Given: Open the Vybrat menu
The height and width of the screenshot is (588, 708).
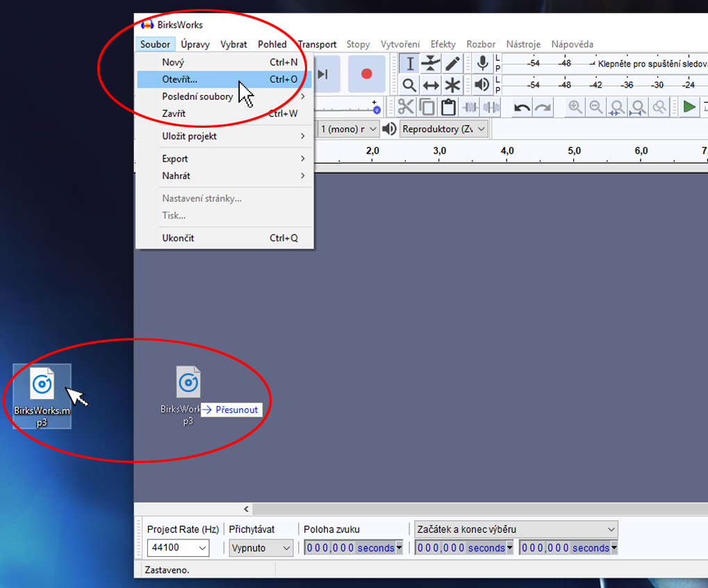Looking at the screenshot, I should (233, 44).
